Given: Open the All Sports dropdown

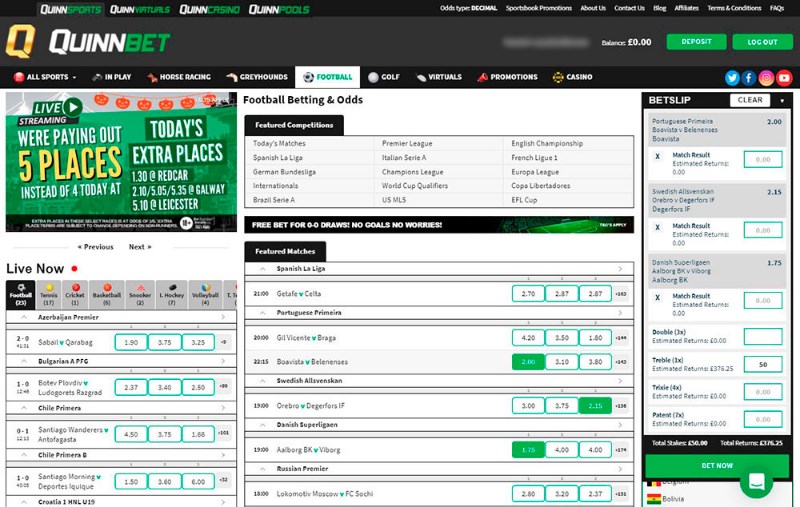Looking at the screenshot, I should click(x=45, y=77).
